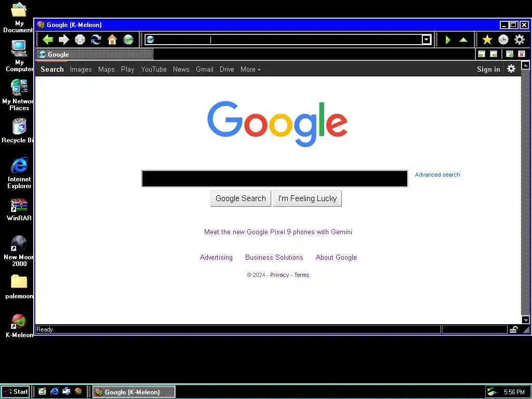Expand the URL bar history dropdown

[427, 39]
